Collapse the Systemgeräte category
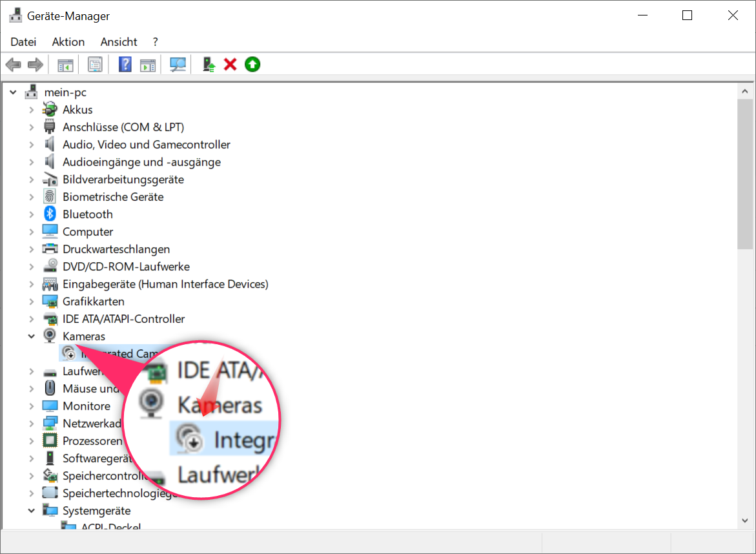 (x=31, y=511)
